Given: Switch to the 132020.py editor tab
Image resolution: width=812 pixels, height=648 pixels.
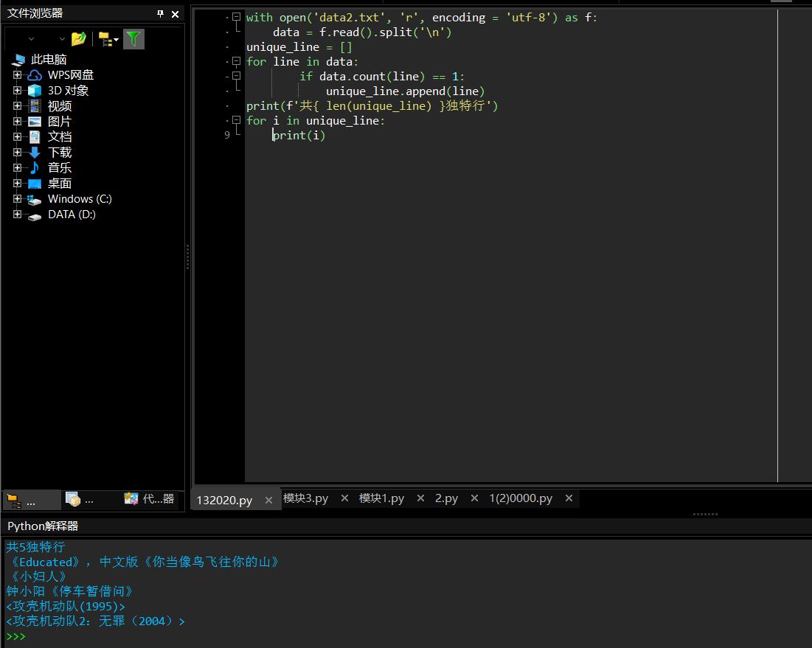Looking at the screenshot, I should tap(224, 500).
